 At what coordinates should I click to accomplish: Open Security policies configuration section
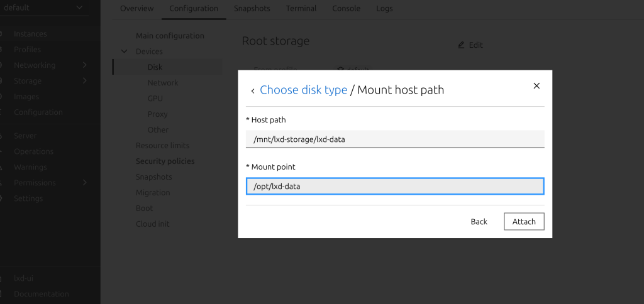click(165, 161)
